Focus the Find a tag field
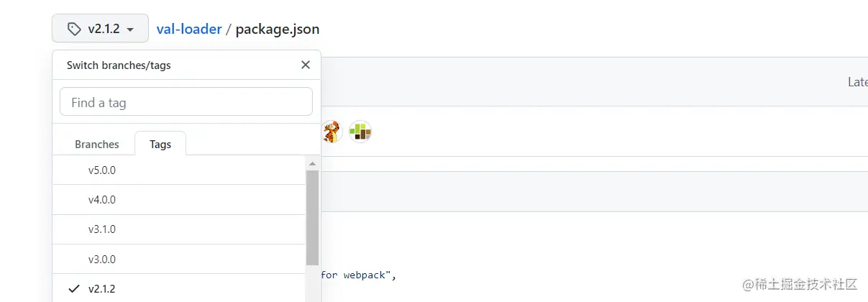The width and height of the screenshot is (868, 302). [186, 102]
